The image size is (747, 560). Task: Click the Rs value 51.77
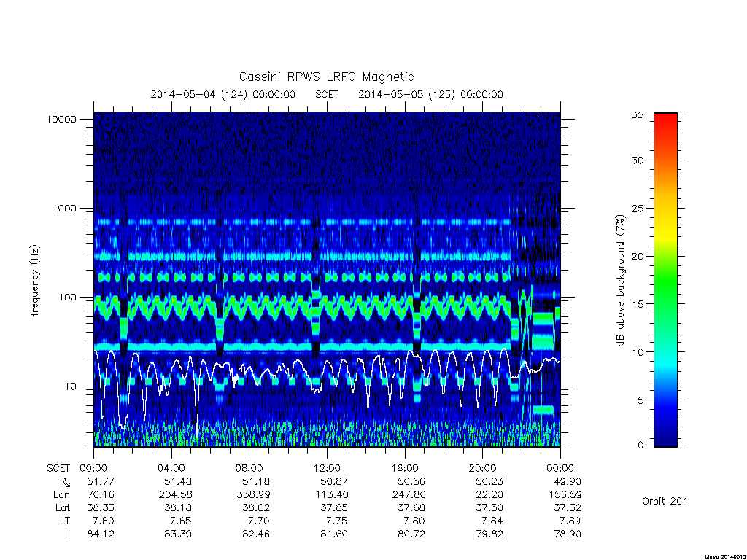click(x=101, y=481)
